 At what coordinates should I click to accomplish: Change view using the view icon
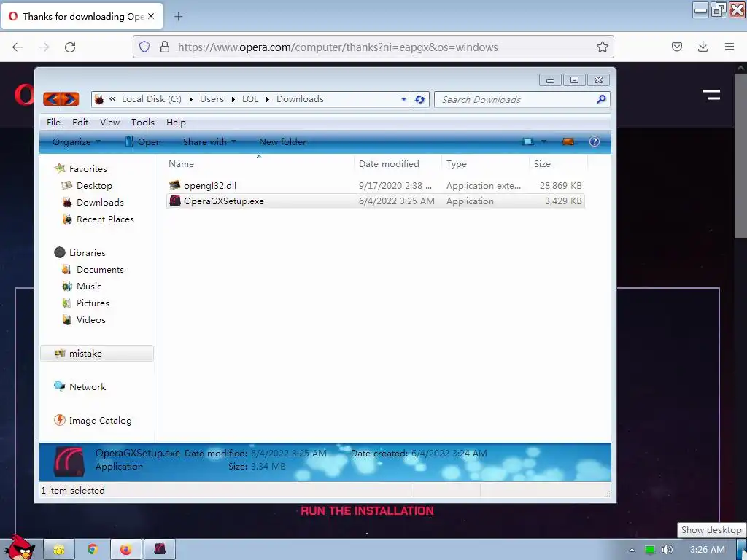coord(528,141)
